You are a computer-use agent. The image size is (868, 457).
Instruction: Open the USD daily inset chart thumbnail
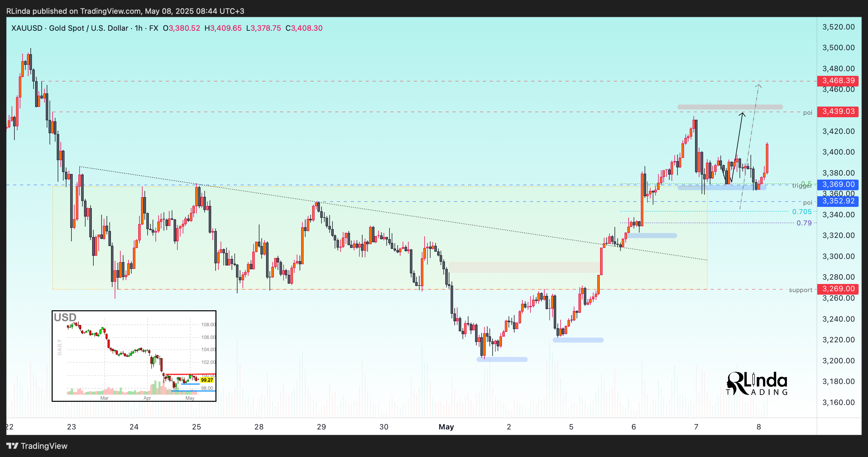134,356
